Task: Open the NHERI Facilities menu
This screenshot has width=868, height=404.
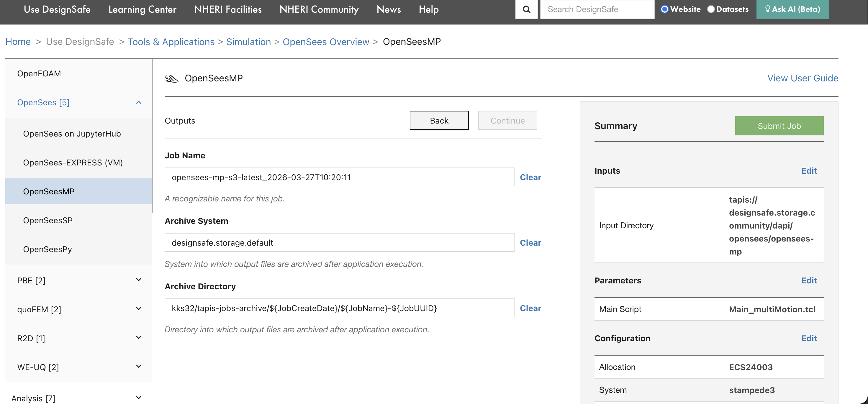Action: click(x=228, y=9)
